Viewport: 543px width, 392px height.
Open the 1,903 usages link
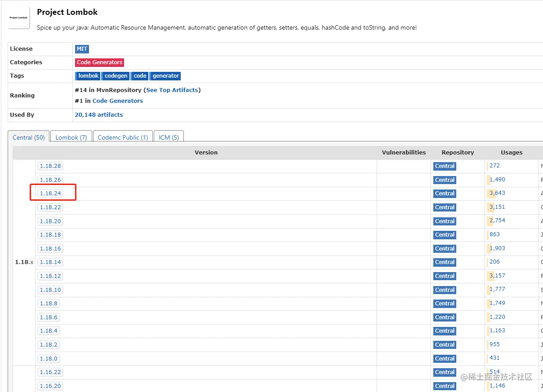pyautogui.click(x=497, y=248)
